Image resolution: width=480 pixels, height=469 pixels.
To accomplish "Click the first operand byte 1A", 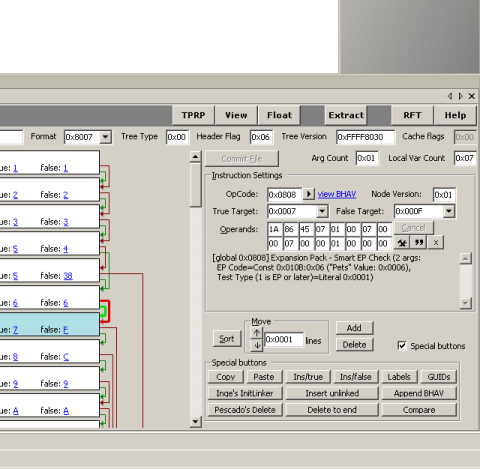I will [x=274, y=229].
